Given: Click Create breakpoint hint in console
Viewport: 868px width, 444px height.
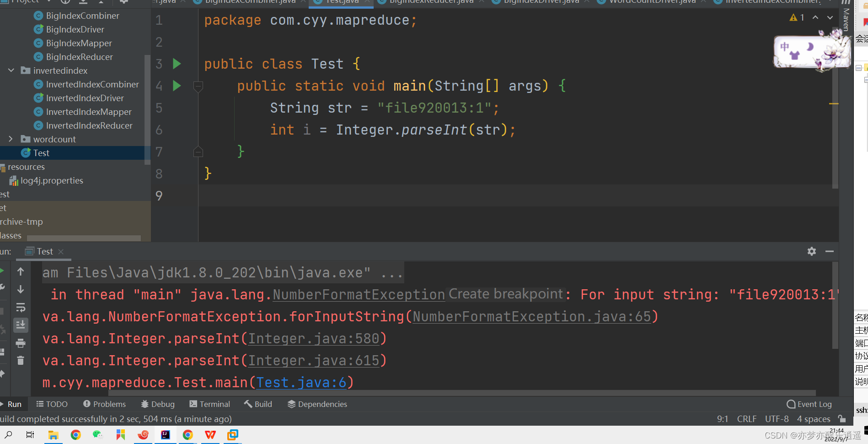Looking at the screenshot, I should 506,294.
